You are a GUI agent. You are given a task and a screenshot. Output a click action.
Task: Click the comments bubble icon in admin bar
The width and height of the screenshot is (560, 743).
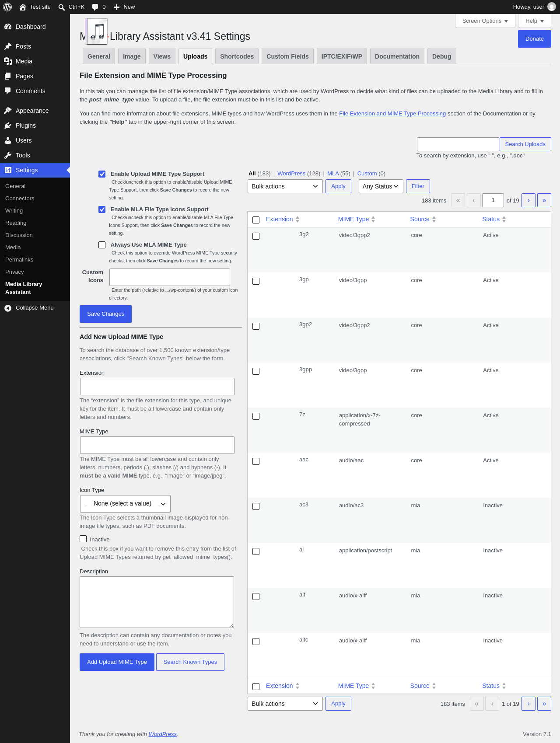point(95,7)
